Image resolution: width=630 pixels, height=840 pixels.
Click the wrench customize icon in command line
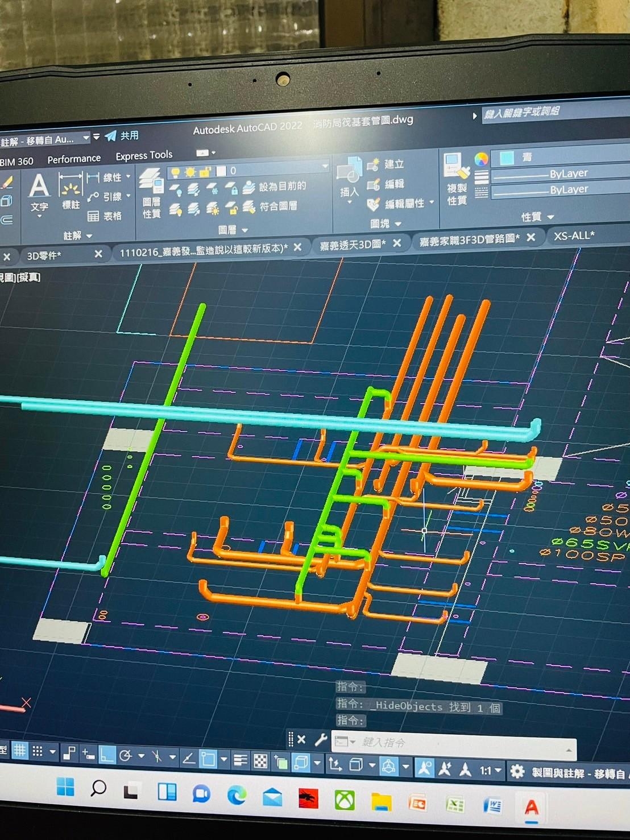coord(321,739)
